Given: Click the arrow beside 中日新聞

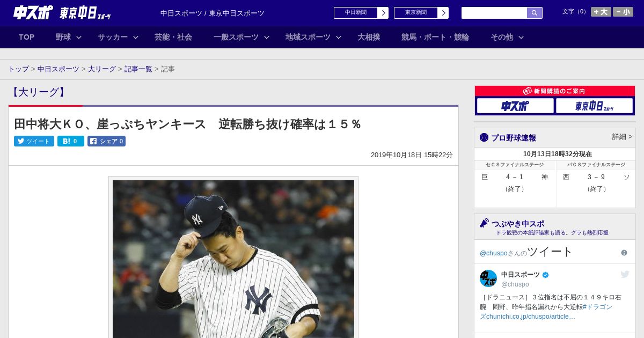Looking at the screenshot, I should click(x=383, y=13).
